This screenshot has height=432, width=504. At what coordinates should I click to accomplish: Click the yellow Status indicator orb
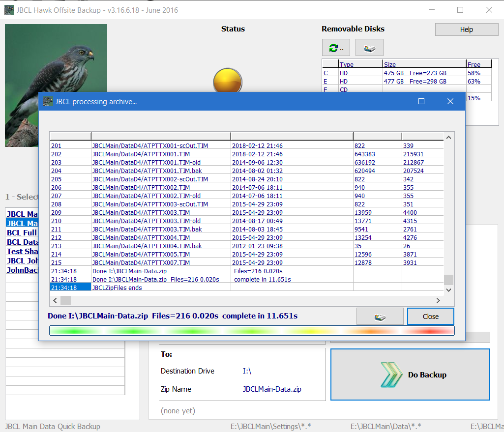227,81
